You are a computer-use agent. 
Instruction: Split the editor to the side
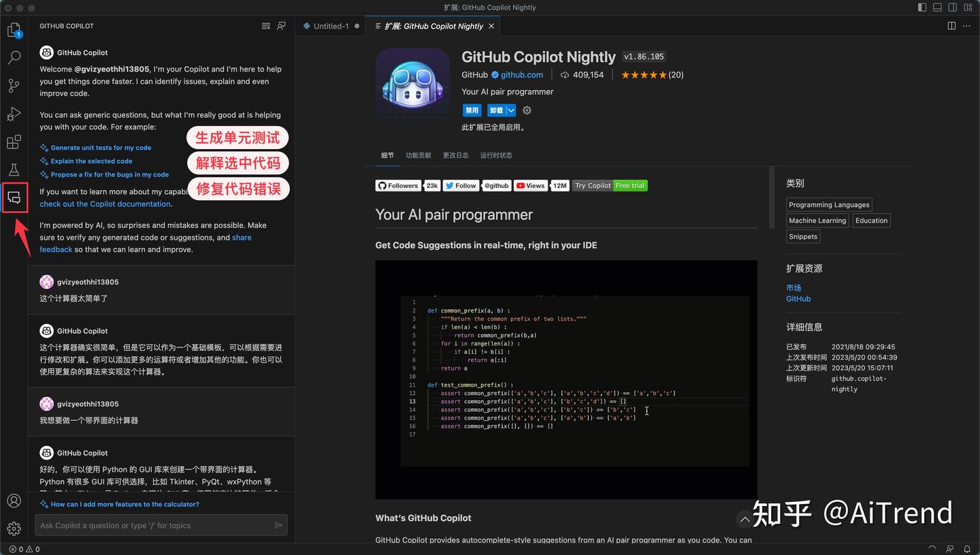pyautogui.click(x=951, y=26)
